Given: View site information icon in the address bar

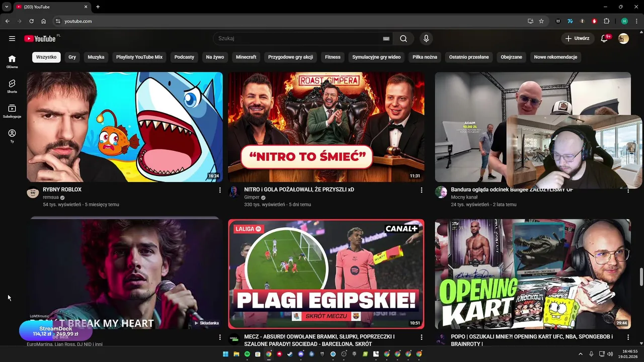Looking at the screenshot, I should (58, 21).
